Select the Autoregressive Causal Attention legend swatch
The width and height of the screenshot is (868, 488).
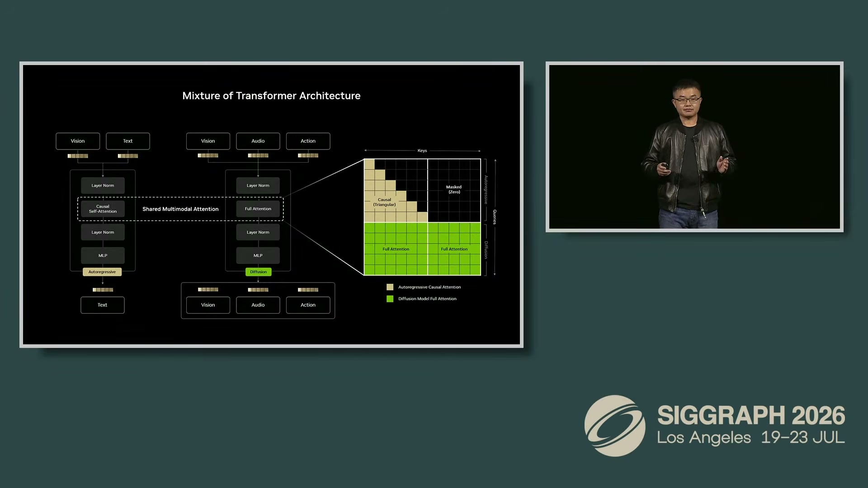390,287
